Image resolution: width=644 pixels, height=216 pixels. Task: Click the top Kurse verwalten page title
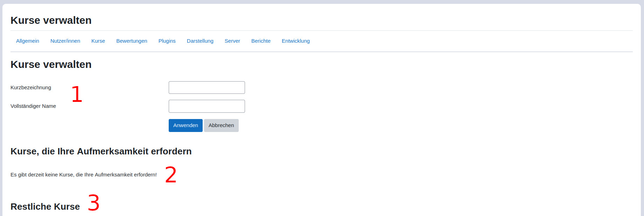(51, 20)
